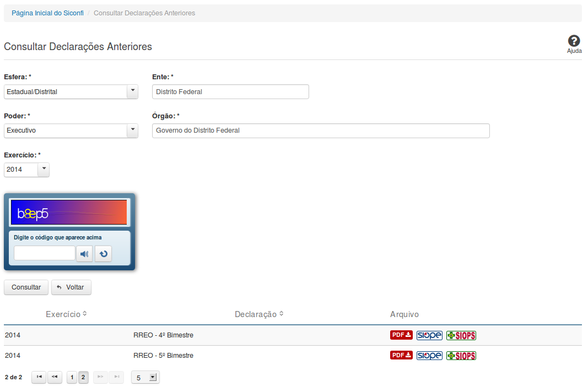This screenshot has width=588, height=387.
Task: Expand the Poder dropdown
Action: point(132,130)
